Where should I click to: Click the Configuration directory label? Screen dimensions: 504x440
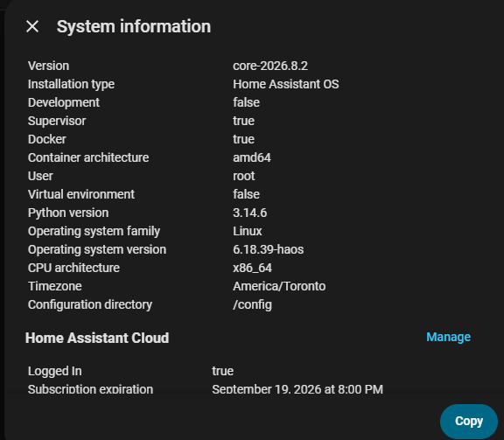click(x=90, y=304)
